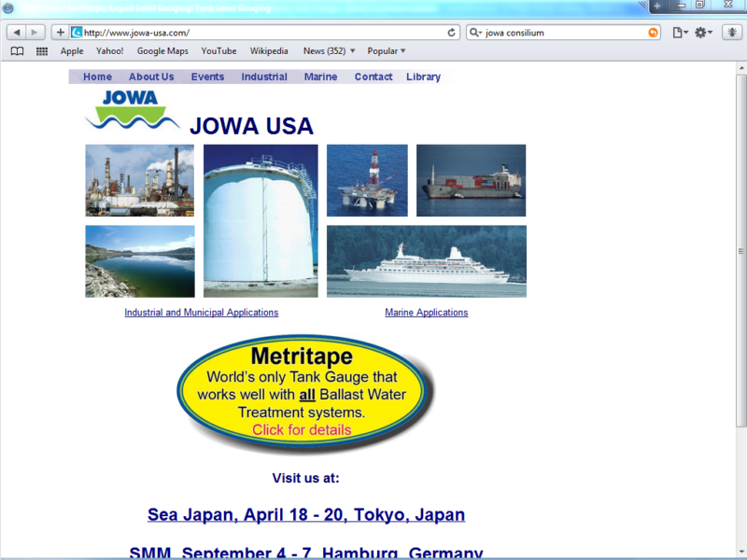Viewport: 747px width, 560px height.
Task: Click the JOWA USA heading text
Action: pos(251,126)
